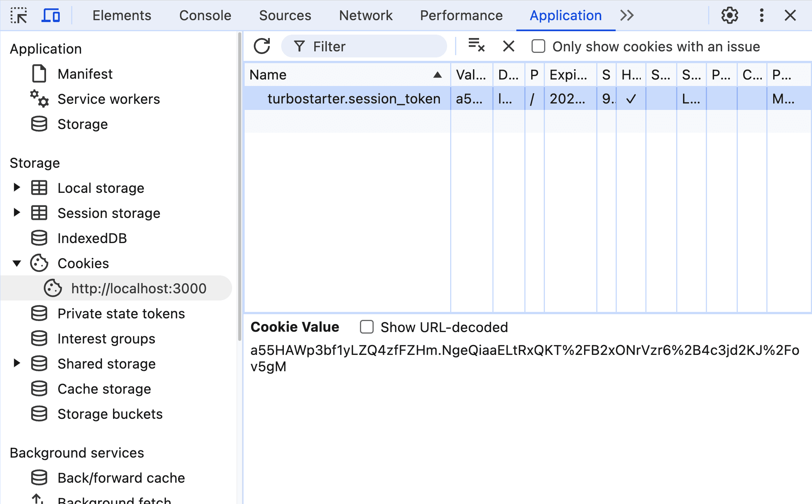
Task: Delete selected cookie with the X icon
Action: [x=508, y=46]
